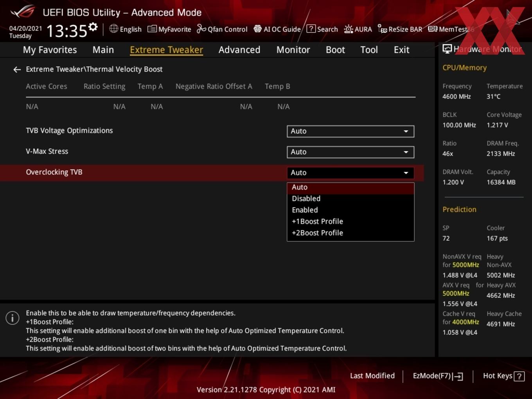The width and height of the screenshot is (532, 399).
Task: Click the Hardware Monitor screen icon
Action: coord(447,49)
